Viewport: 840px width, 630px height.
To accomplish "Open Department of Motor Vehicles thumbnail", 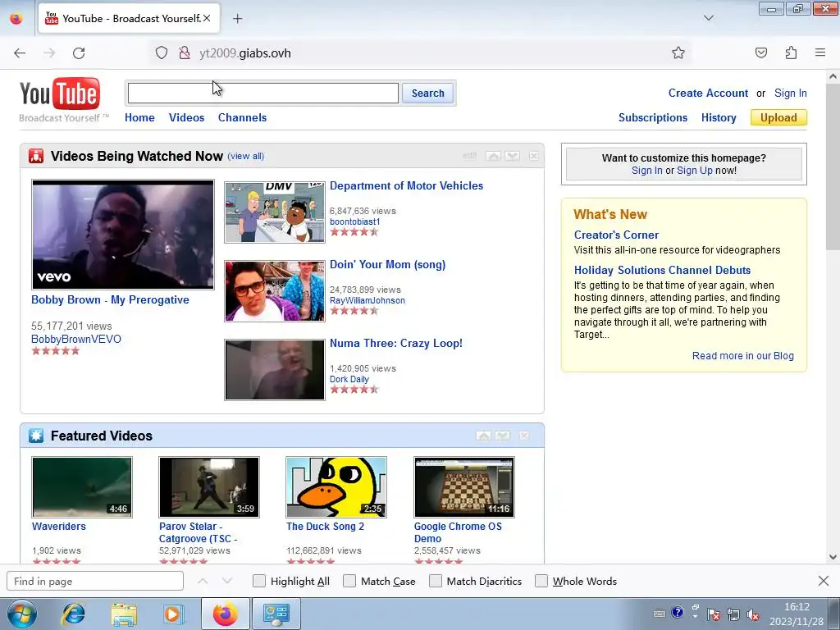I will point(274,212).
